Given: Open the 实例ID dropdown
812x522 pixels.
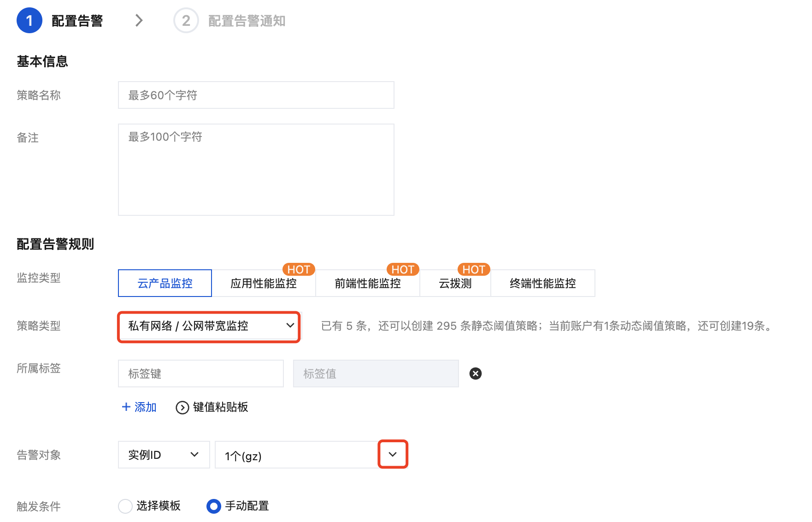Looking at the screenshot, I should [164, 455].
